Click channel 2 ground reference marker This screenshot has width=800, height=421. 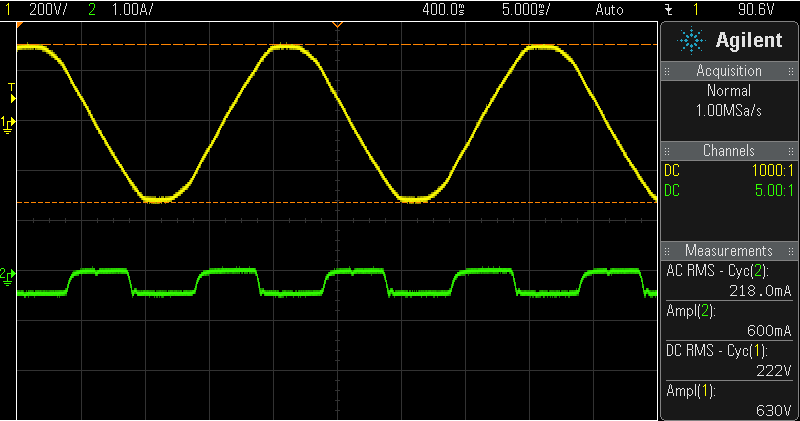8,273
